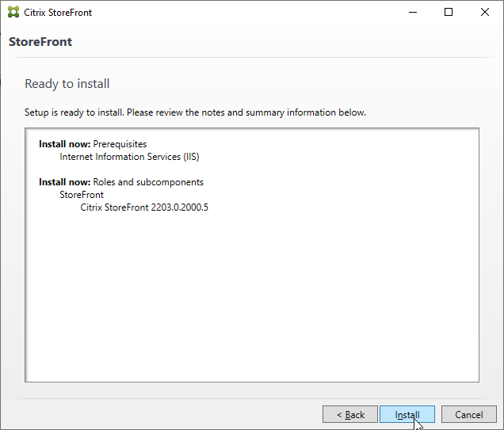Viewport: 504px width, 430px height.
Task: Click the 'Setup is ready to install' description
Action: (195, 112)
